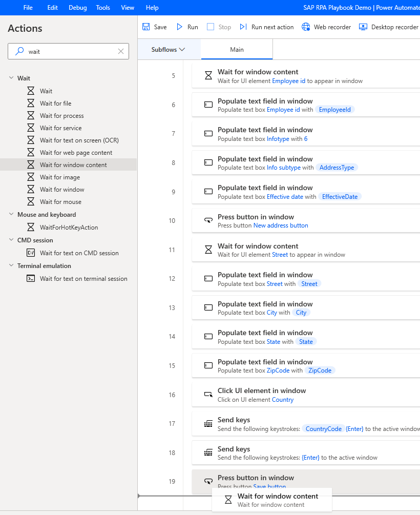This screenshot has height=515, width=420.
Task: Open the Help menu
Action: tap(152, 8)
